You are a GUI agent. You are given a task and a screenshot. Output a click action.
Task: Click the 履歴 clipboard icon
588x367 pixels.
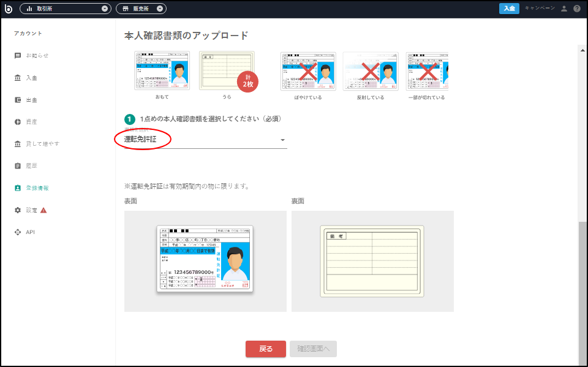[x=18, y=166]
